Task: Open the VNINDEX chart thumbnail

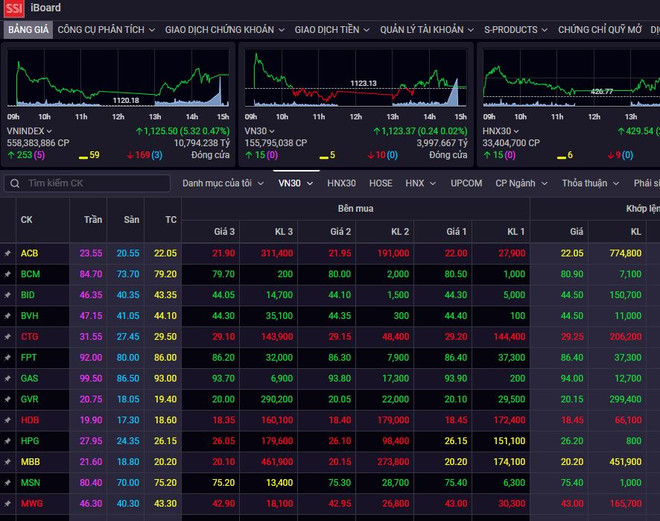Action: click(x=118, y=77)
